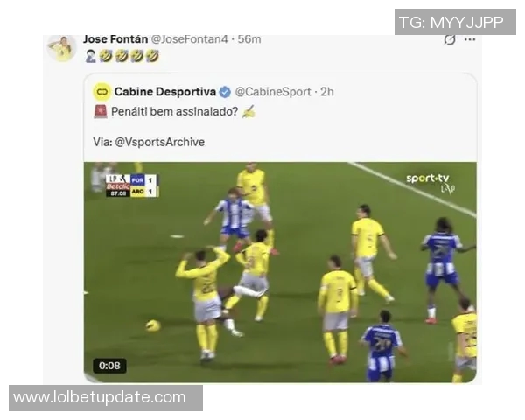Click the POR ARO scoreboard overlay
The image size is (525, 420).
click(132, 185)
